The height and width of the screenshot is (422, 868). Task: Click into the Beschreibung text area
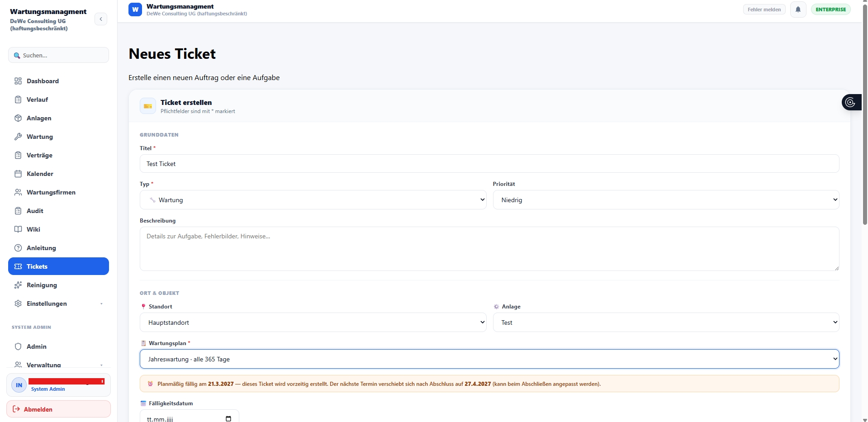[489, 249]
